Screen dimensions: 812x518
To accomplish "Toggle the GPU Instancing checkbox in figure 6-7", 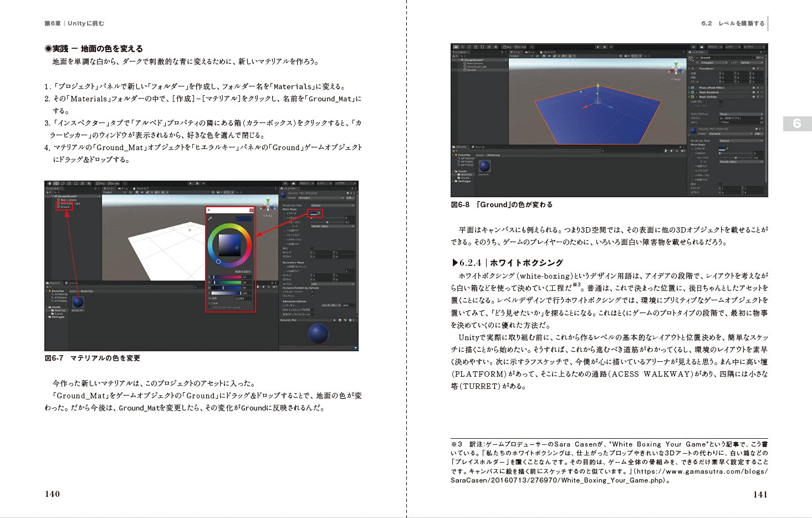I will (x=312, y=310).
